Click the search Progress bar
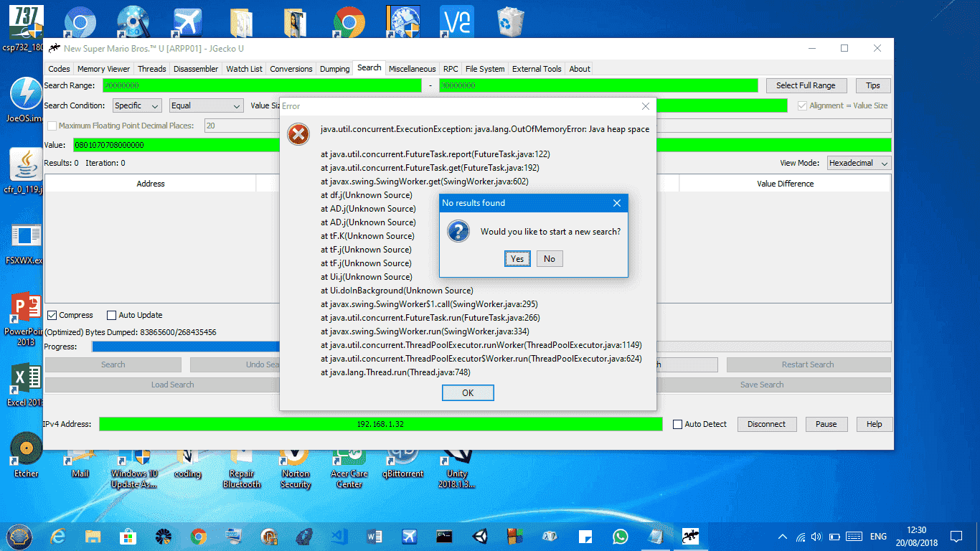 pyautogui.click(x=491, y=347)
